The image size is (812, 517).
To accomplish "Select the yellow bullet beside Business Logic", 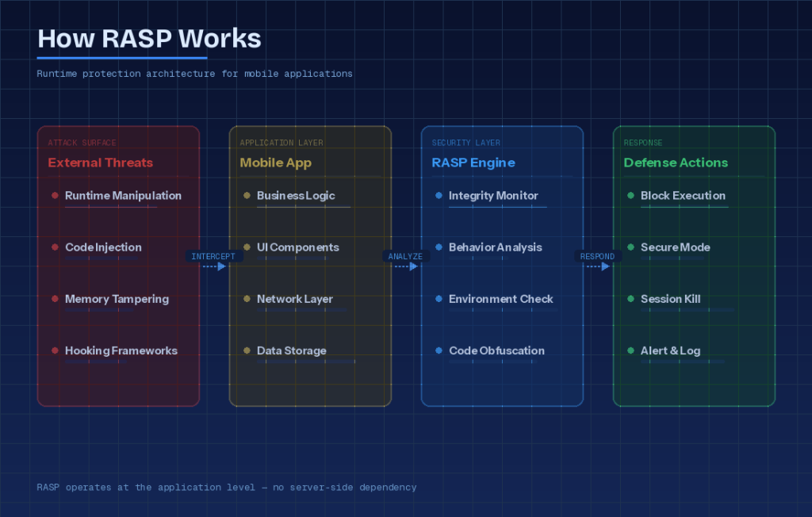I will pyautogui.click(x=247, y=196).
